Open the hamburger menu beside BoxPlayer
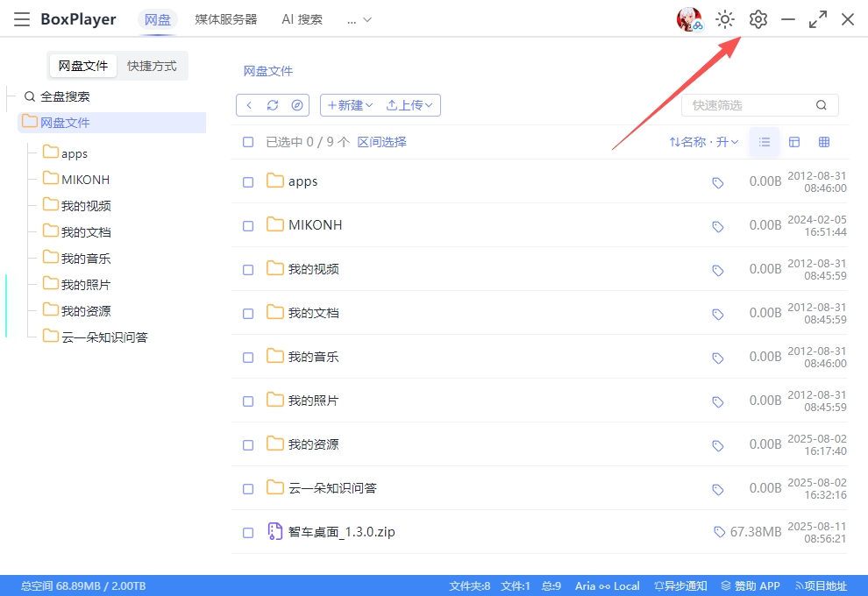868x596 pixels. click(22, 19)
